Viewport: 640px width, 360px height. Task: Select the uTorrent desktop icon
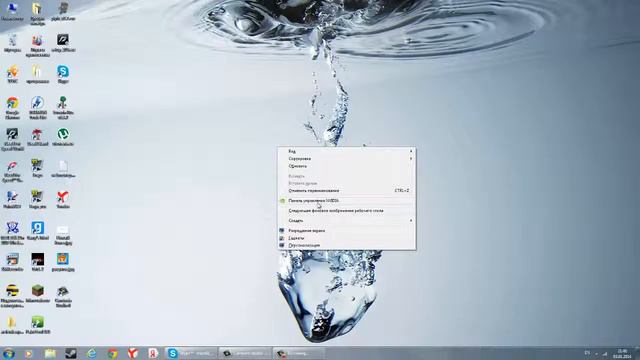tap(63, 137)
